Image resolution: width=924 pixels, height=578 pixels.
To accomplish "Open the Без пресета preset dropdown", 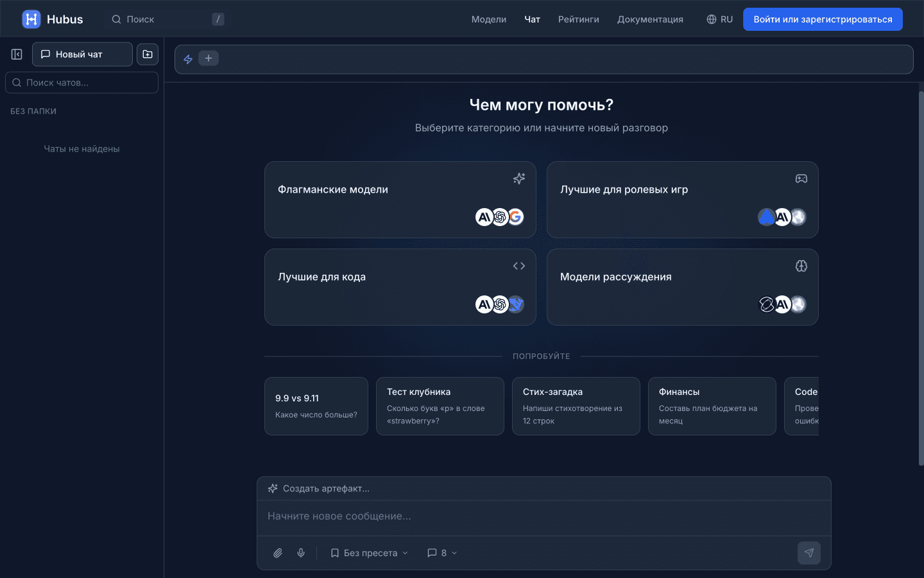I will coord(370,553).
